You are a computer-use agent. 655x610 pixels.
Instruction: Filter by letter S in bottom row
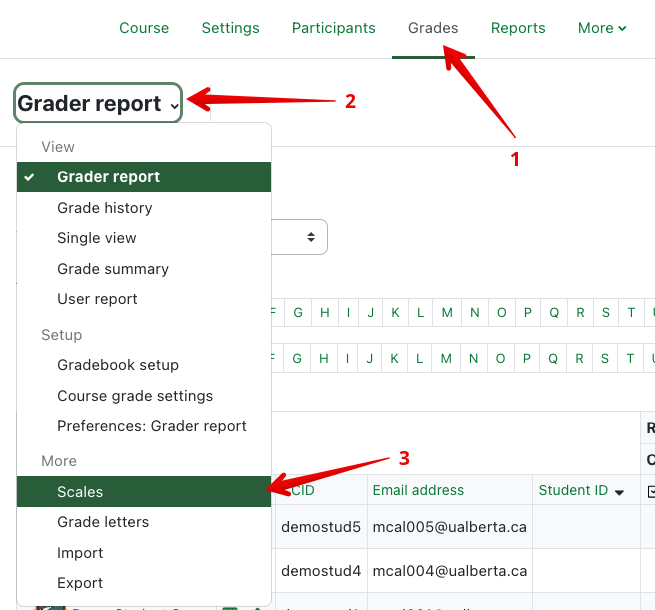click(606, 357)
